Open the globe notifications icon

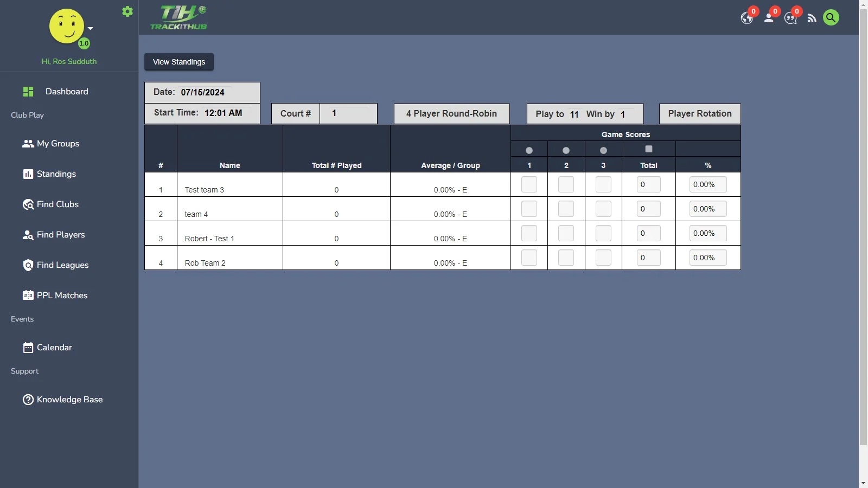pos(747,18)
